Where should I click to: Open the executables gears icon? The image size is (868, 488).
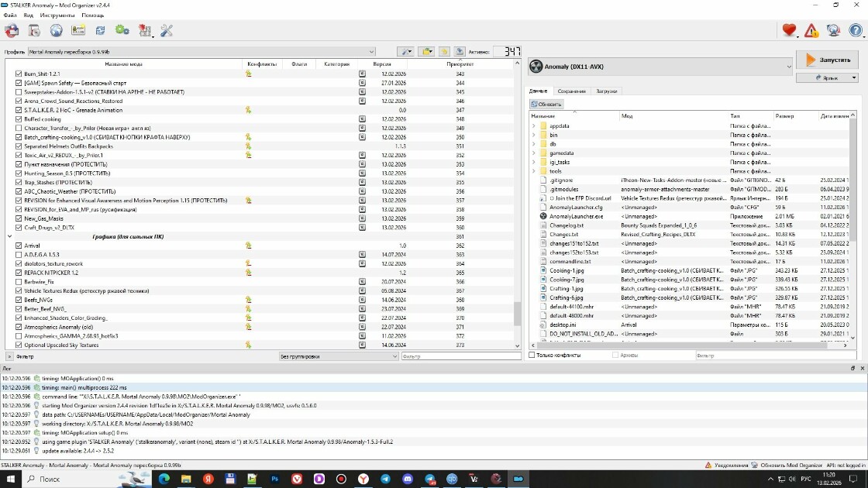click(122, 30)
